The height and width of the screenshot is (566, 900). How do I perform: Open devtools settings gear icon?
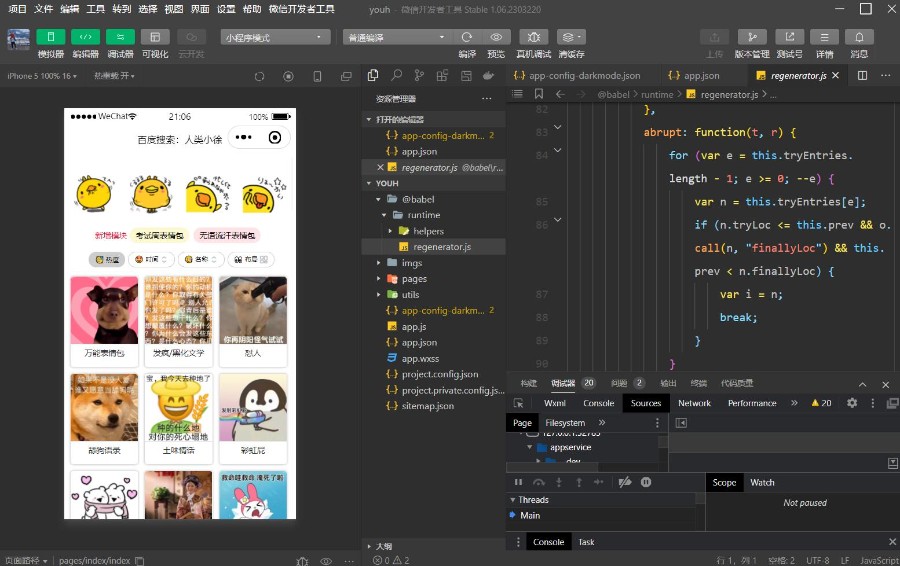pos(852,403)
